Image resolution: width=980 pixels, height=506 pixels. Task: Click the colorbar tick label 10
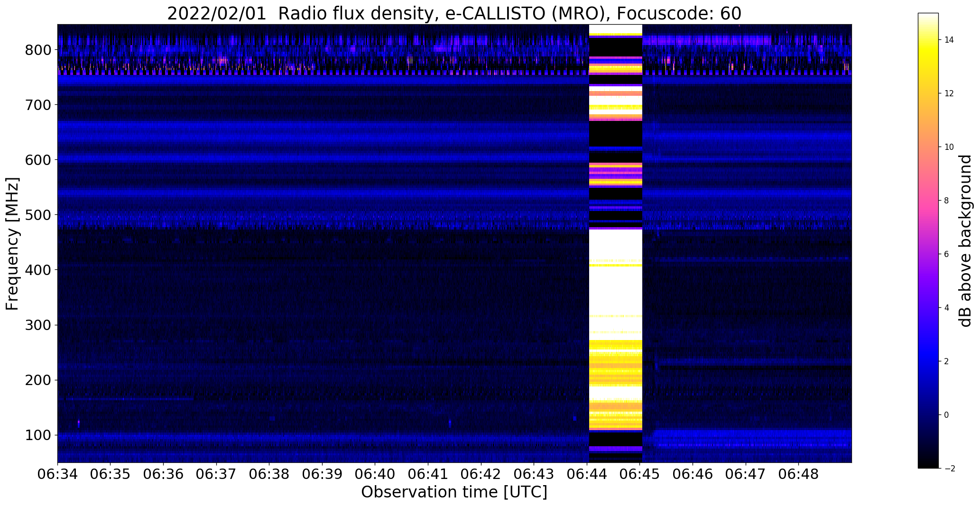click(x=949, y=147)
